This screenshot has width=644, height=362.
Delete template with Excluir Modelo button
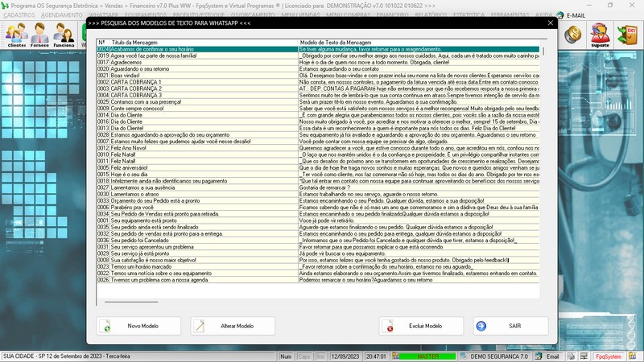[x=421, y=326]
